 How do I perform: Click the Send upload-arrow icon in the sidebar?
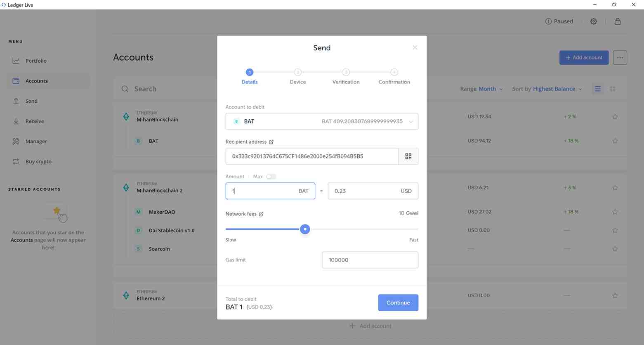[16, 101]
